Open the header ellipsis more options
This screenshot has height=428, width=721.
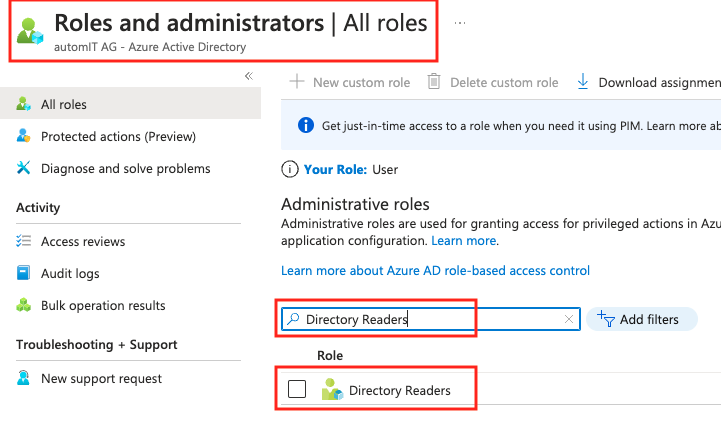coord(460,21)
